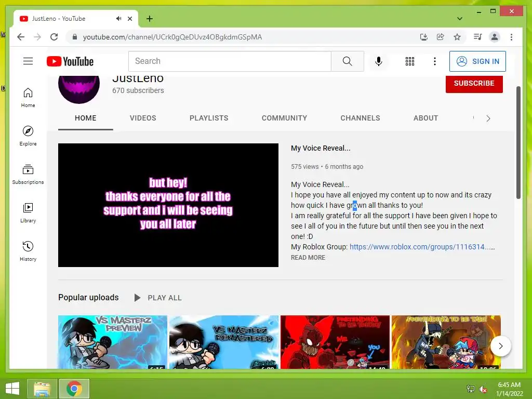Viewport: 532px width, 399px height.
Task: Subscribe to JustLeno channel
Action: tap(474, 83)
